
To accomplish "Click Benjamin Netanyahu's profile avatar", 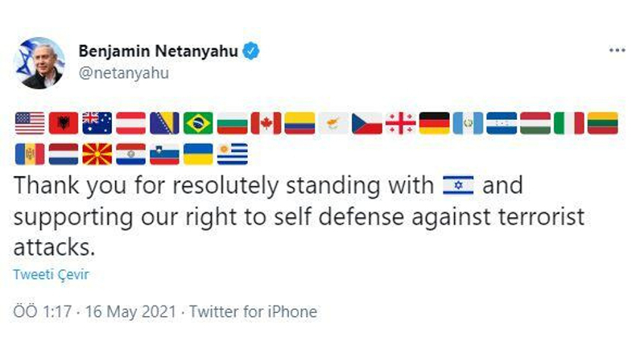I will [39, 63].
